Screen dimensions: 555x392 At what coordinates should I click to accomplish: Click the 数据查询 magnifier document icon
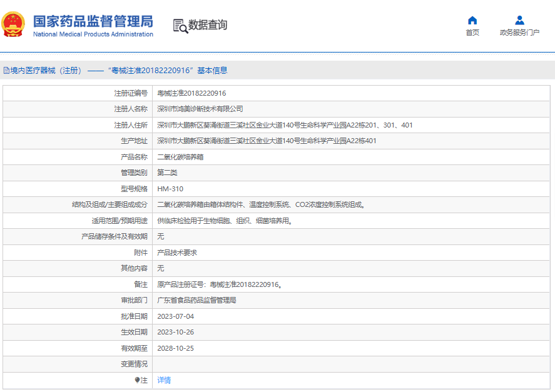tap(180, 26)
